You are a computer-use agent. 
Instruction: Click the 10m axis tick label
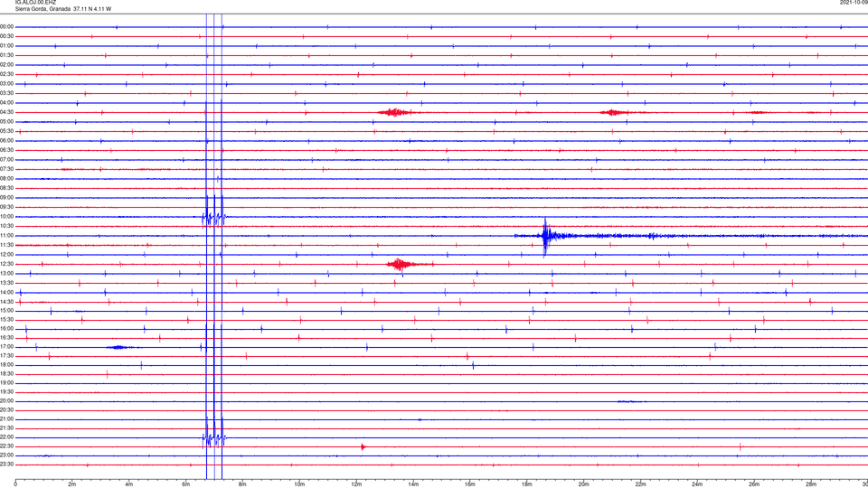point(299,484)
